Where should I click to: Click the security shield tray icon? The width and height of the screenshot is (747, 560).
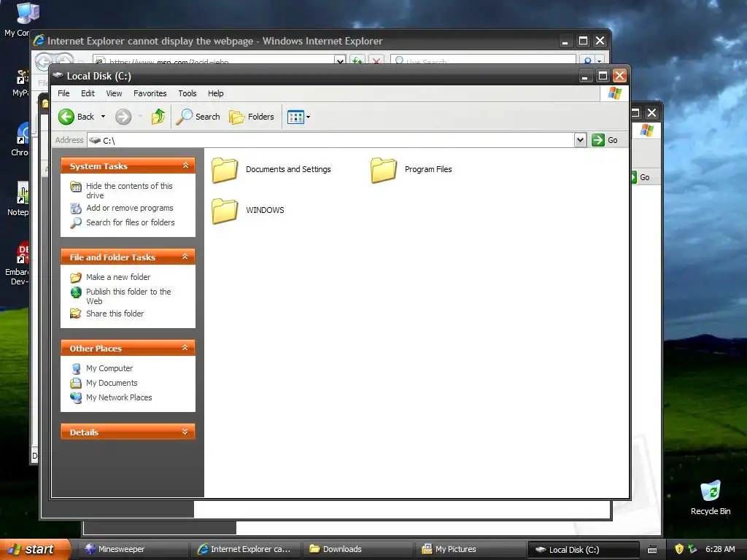coord(679,549)
